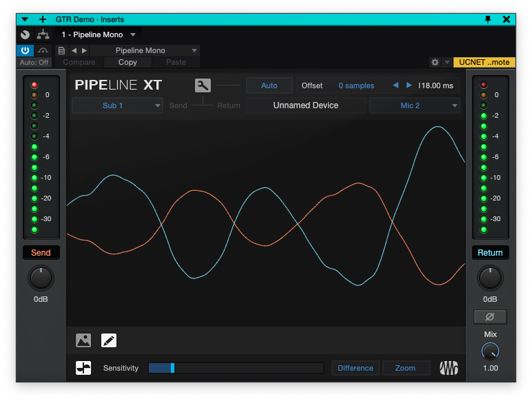Adjust the Mix knob

490,351
